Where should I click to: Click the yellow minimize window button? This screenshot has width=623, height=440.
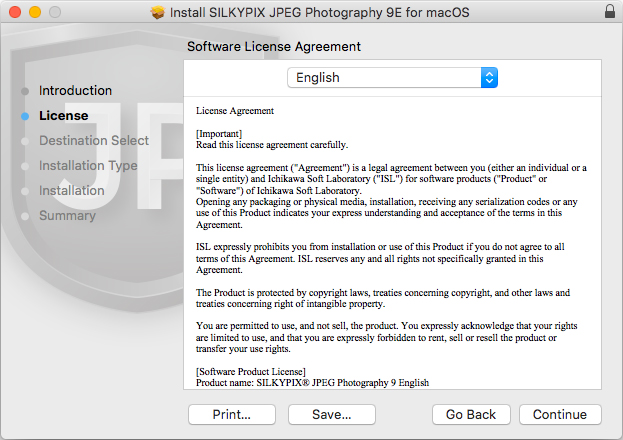[35, 12]
